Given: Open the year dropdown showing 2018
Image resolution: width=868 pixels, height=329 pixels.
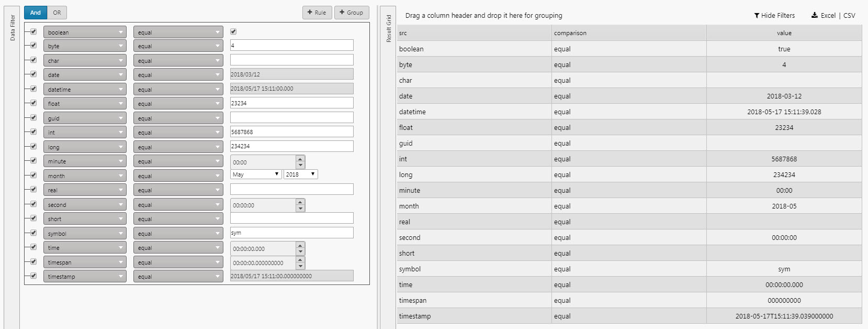Looking at the screenshot, I should tap(300, 174).
